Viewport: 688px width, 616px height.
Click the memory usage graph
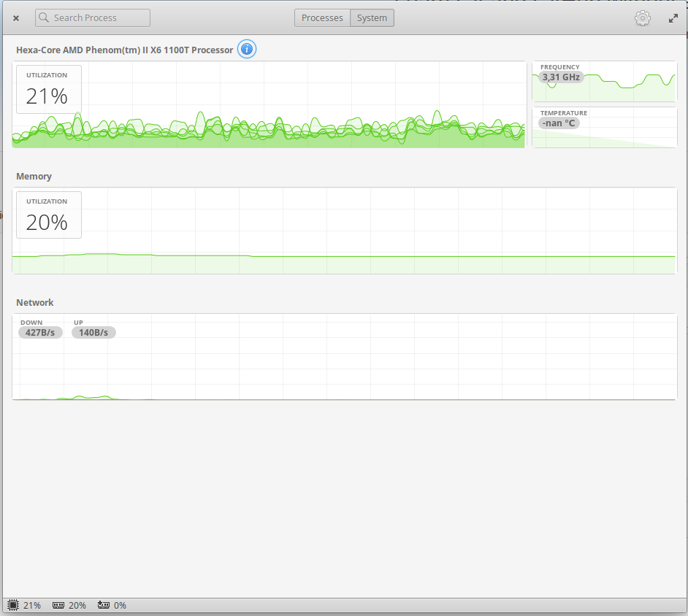pos(344,231)
